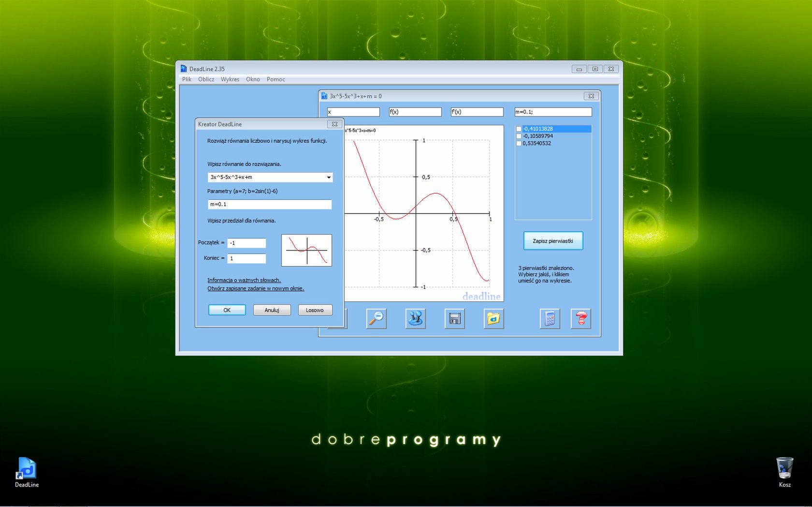
Task: Maximize the DeadLine 2.35 main window
Action: coord(595,69)
